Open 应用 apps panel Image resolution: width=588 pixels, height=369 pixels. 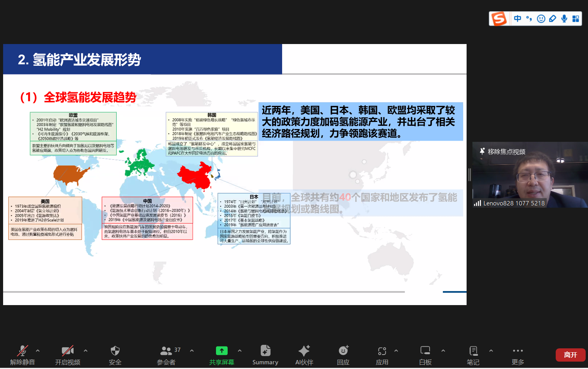(x=382, y=355)
